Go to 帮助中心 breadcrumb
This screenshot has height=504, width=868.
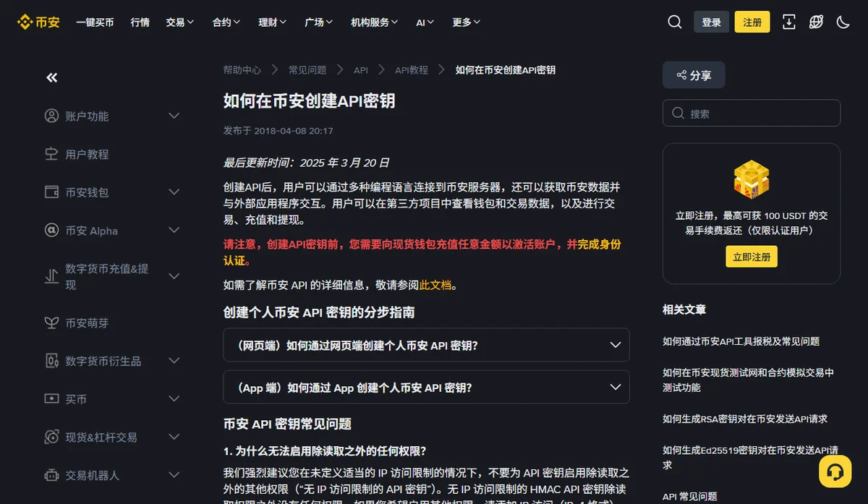tap(242, 70)
